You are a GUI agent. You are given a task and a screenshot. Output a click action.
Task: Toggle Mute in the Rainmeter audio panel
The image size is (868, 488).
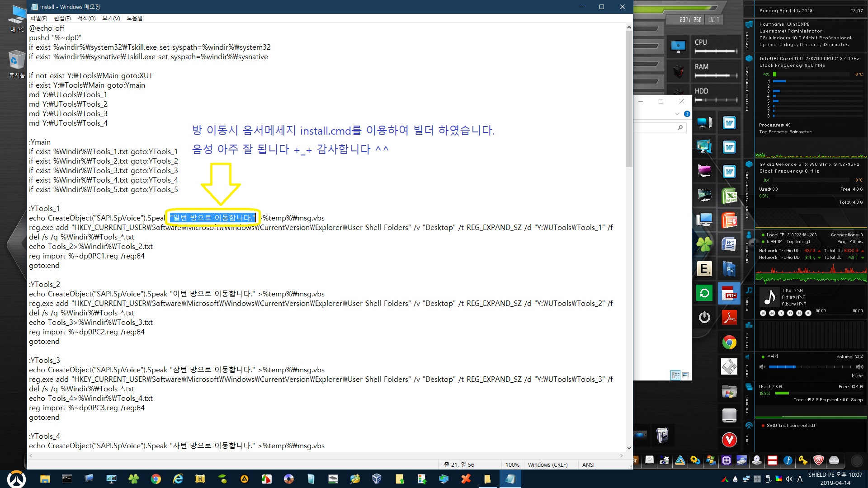857,376
